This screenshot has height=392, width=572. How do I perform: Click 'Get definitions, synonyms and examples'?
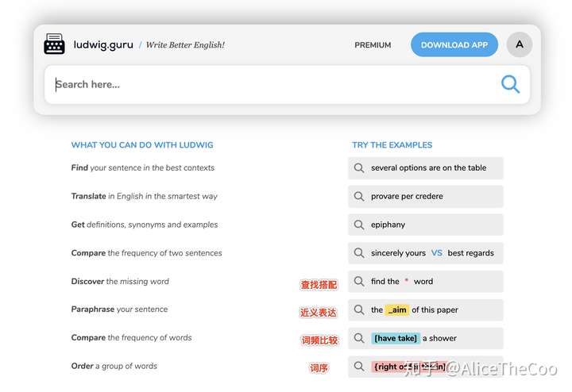[145, 225]
